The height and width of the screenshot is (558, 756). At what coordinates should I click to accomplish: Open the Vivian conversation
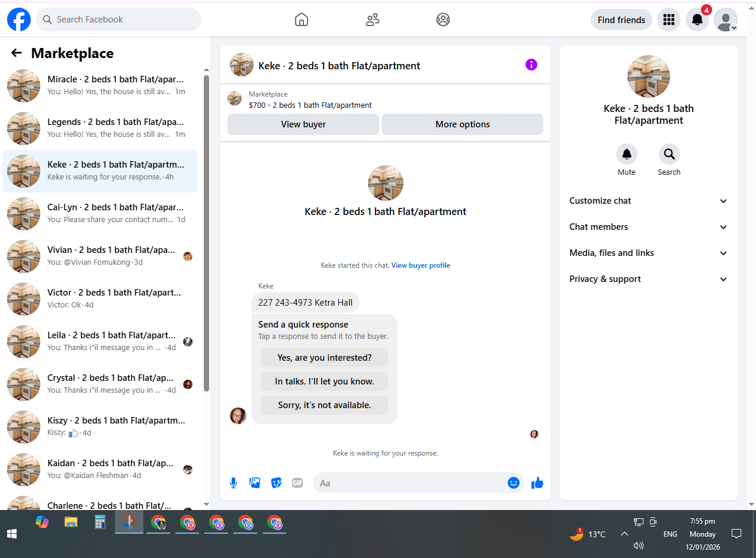click(100, 256)
